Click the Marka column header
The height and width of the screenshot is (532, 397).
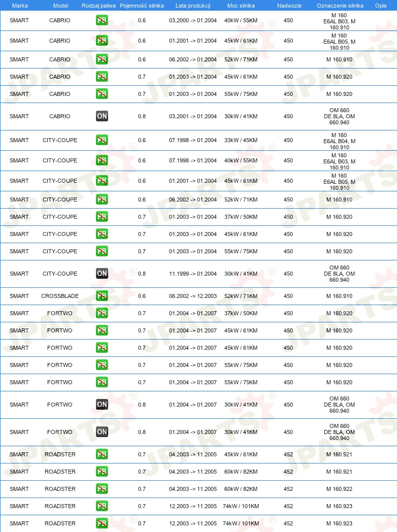pyautogui.click(x=20, y=6)
